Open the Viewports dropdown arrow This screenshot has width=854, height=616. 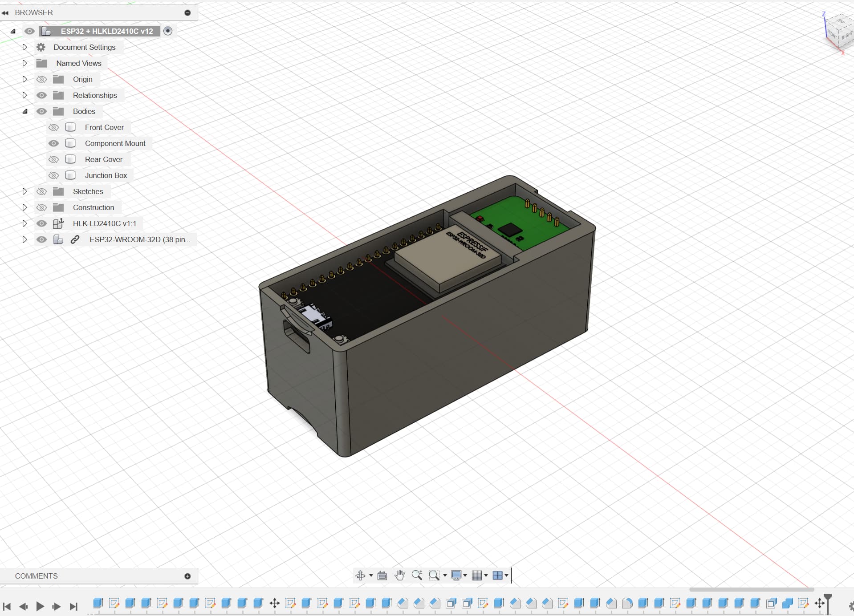pyautogui.click(x=507, y=575)
